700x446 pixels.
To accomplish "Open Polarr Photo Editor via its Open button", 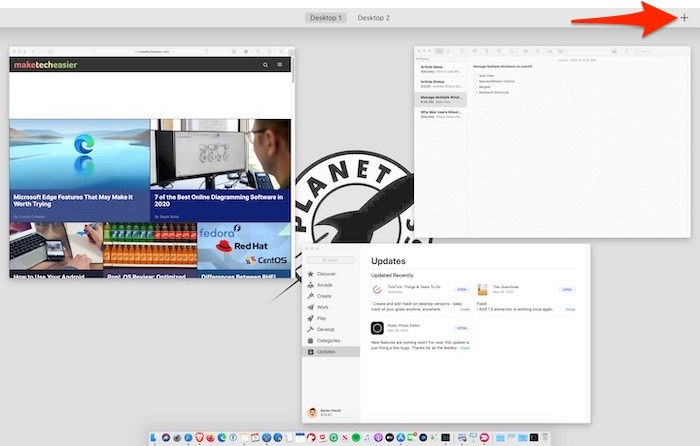I will [462, 328].
